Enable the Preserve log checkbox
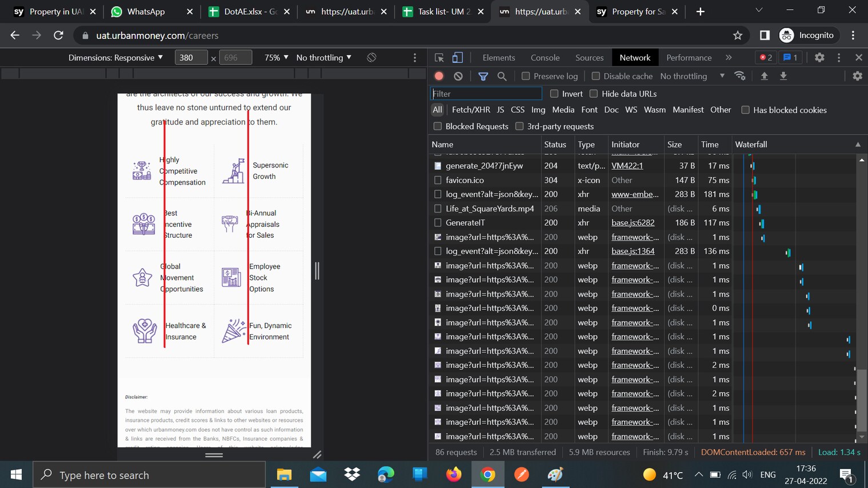The width and height of the screenshot is (868, 488). click(x=526, y=76)
